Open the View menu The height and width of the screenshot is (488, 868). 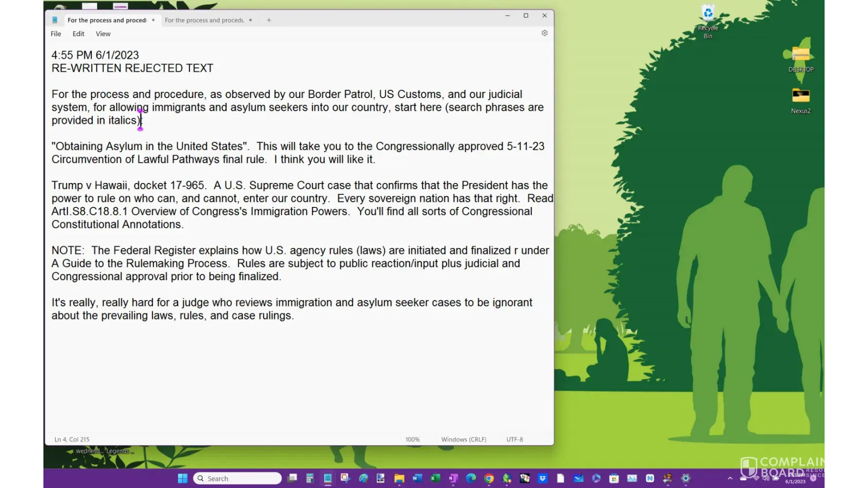tap(103, 34)
